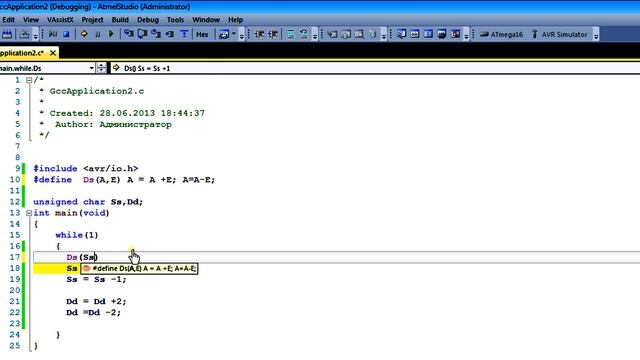Open toolbar overflow arrow after AVR Simulator

596,35
